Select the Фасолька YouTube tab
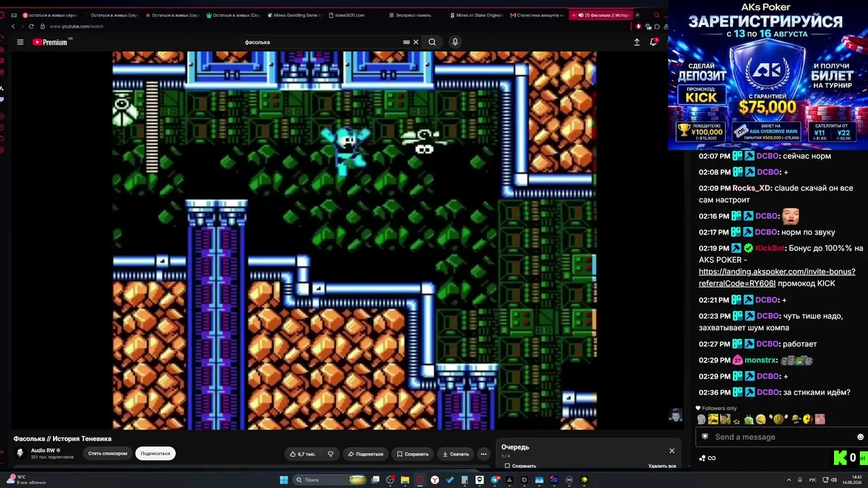 point(601,15)
